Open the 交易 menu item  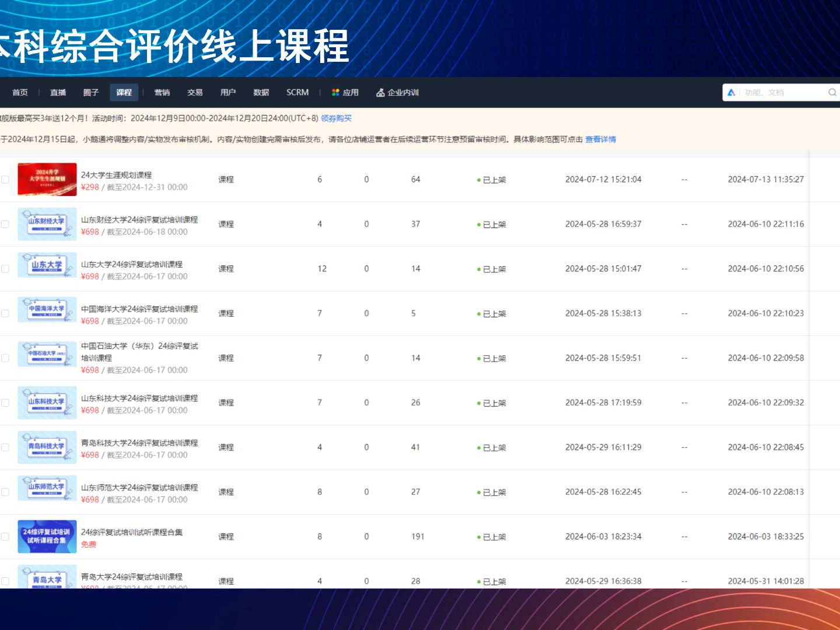(195, 92)
